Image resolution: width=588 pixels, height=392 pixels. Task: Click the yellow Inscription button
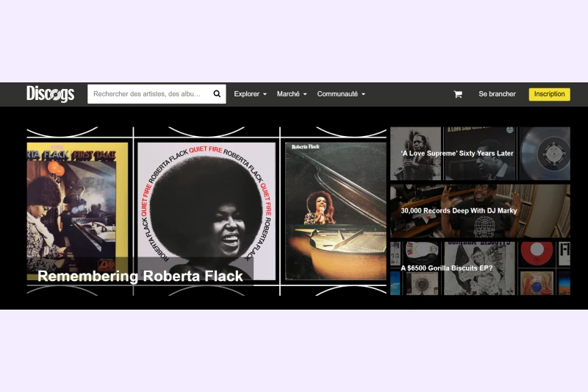(549, 94)
